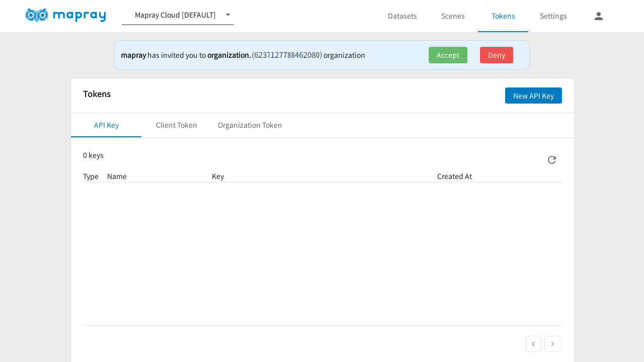Image resolution: width=644 pixels, height=362 pixels.
Task: Switch to the API Key tab
Action: click(x=106, y=125)
